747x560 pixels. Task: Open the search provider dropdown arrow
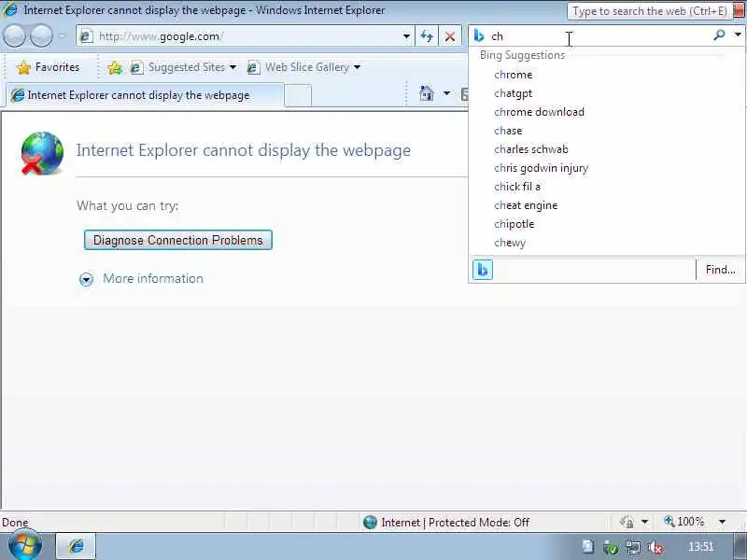click(738, 35)
